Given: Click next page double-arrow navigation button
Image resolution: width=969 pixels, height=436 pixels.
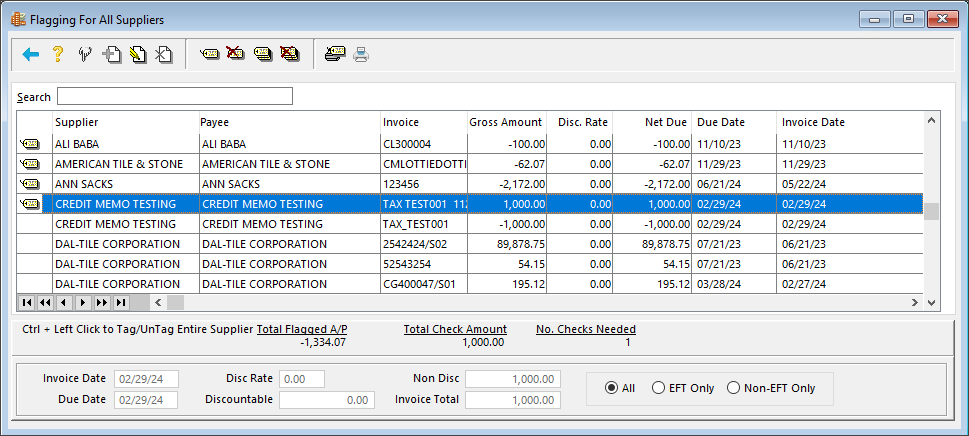Looking at the screenshot, I should (x=102, y=303).
